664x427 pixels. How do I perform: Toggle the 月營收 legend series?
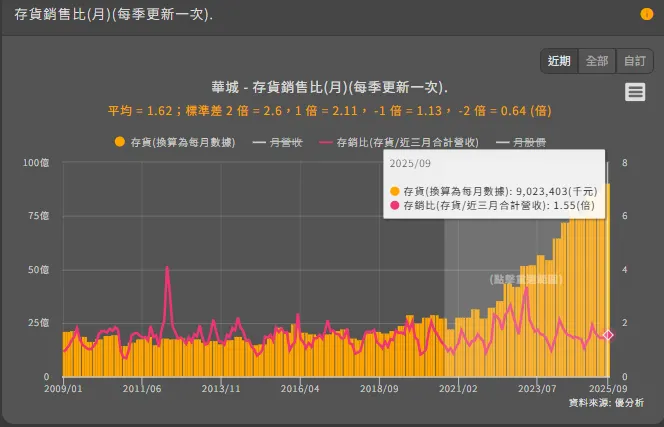click(277, 142)
